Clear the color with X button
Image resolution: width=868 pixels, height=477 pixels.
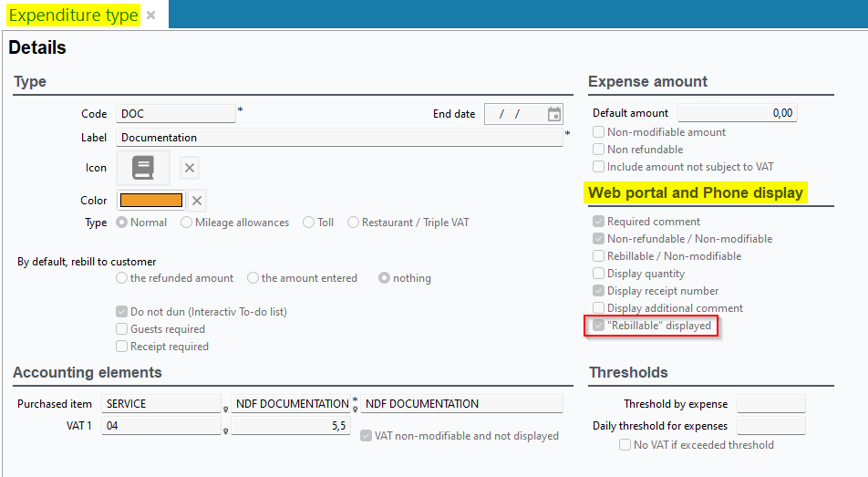point(197,201)
